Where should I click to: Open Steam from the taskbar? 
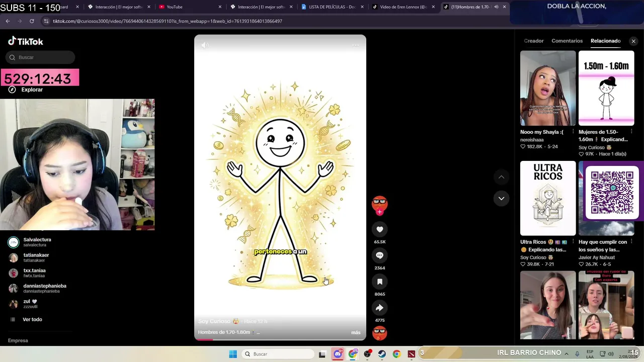pyautogui.click(x=382, y=354)
